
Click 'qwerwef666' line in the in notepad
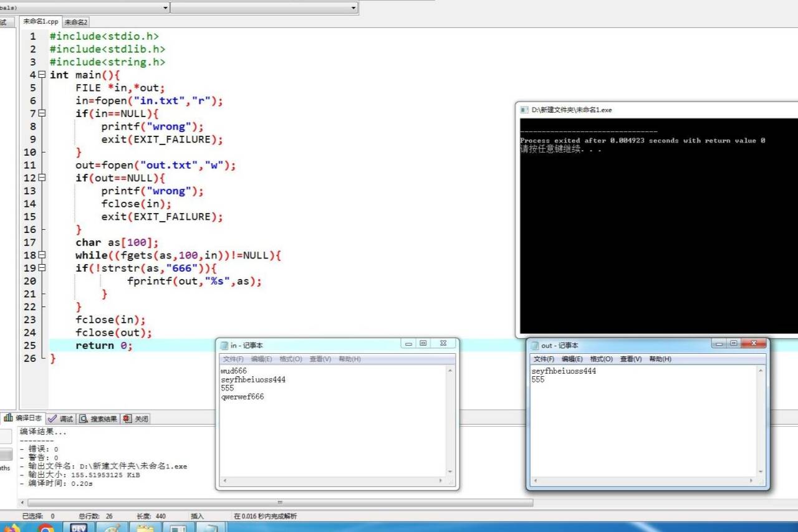point(243,397)
